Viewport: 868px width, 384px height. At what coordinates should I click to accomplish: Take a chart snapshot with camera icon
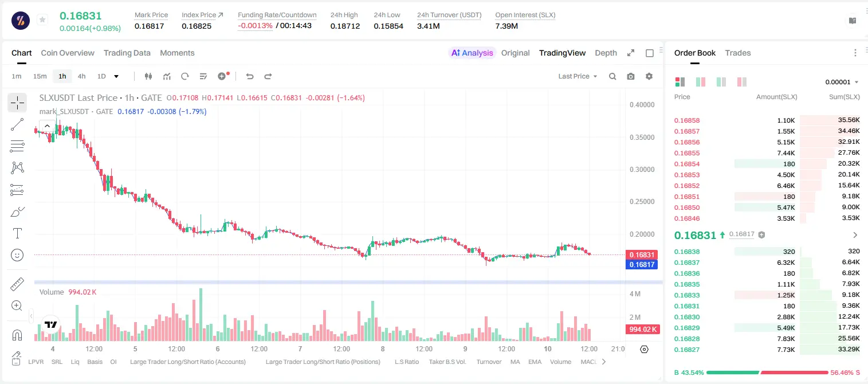tap(631, 76)
